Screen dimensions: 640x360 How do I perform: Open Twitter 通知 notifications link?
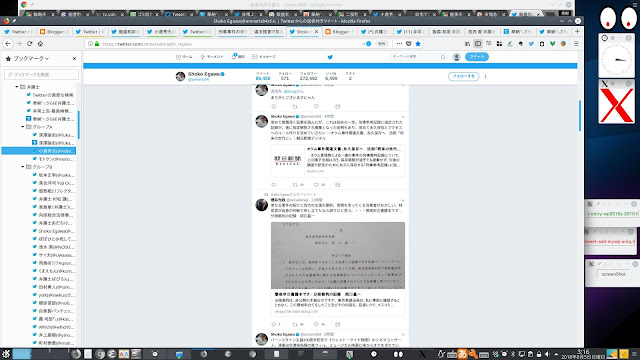click(238, 57)
